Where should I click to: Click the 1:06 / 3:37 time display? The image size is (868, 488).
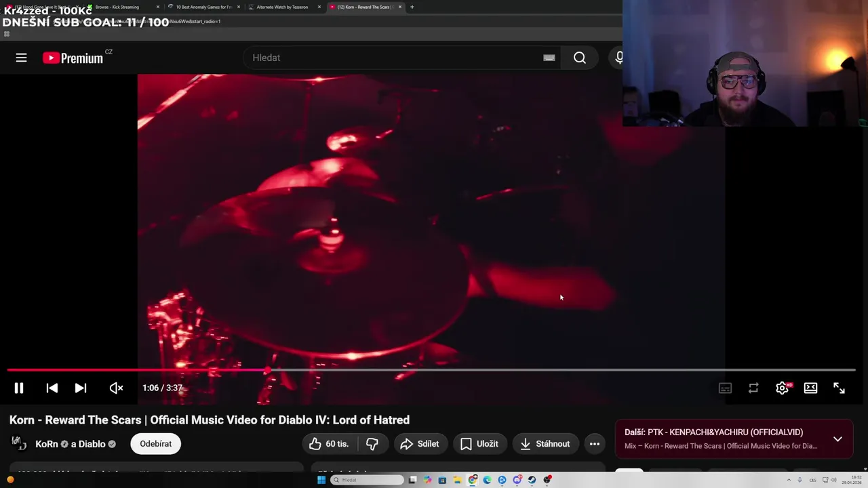pyautogui.click(x=162, y=388)
